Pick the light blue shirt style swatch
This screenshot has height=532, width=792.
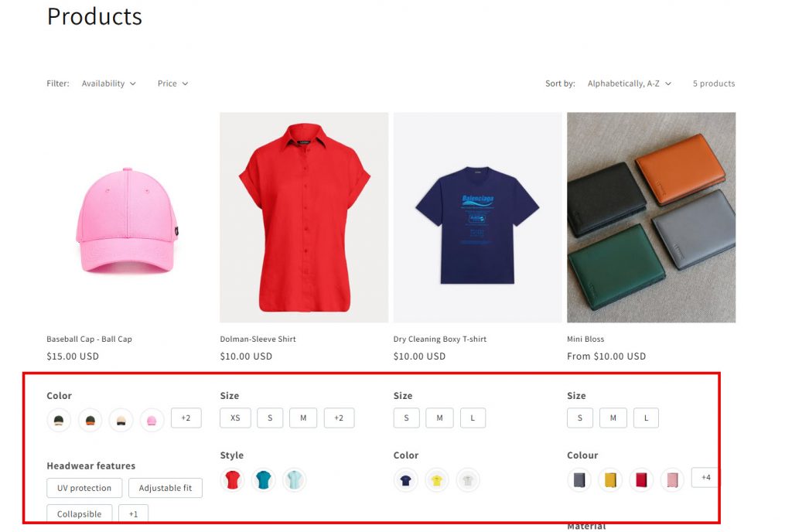[294, 479]
